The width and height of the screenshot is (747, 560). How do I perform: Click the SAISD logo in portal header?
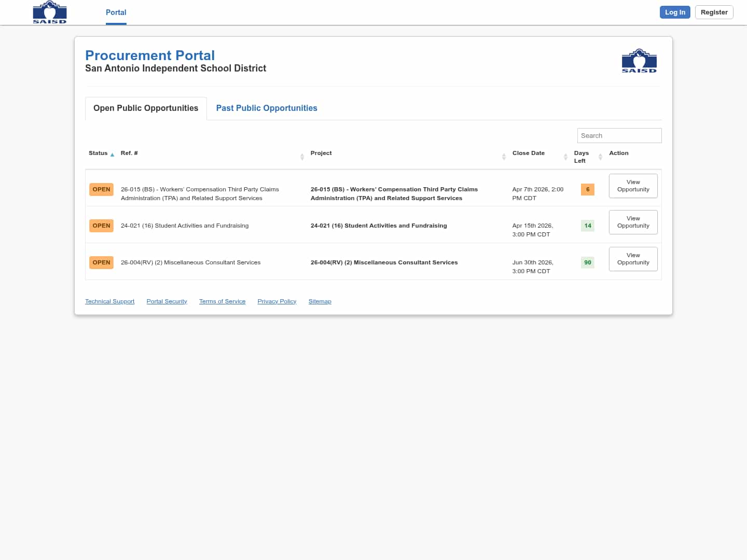tap(639, 61)
